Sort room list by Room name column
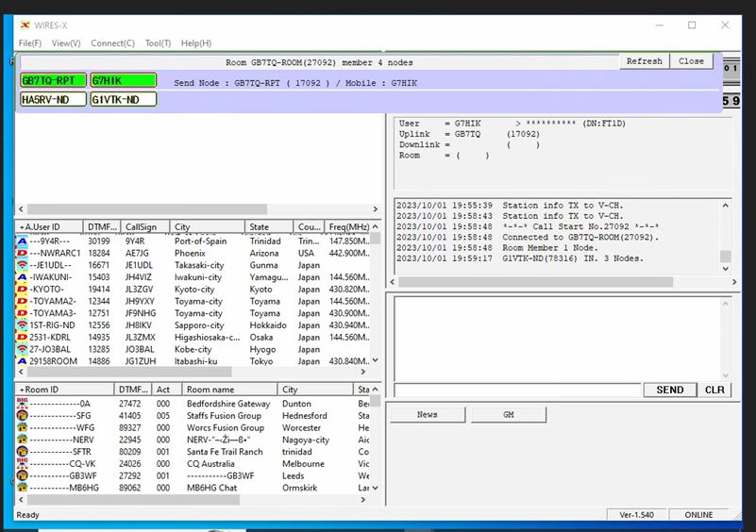Image resolution: width=756 pixels, height=532 pixels. [229, 390]
